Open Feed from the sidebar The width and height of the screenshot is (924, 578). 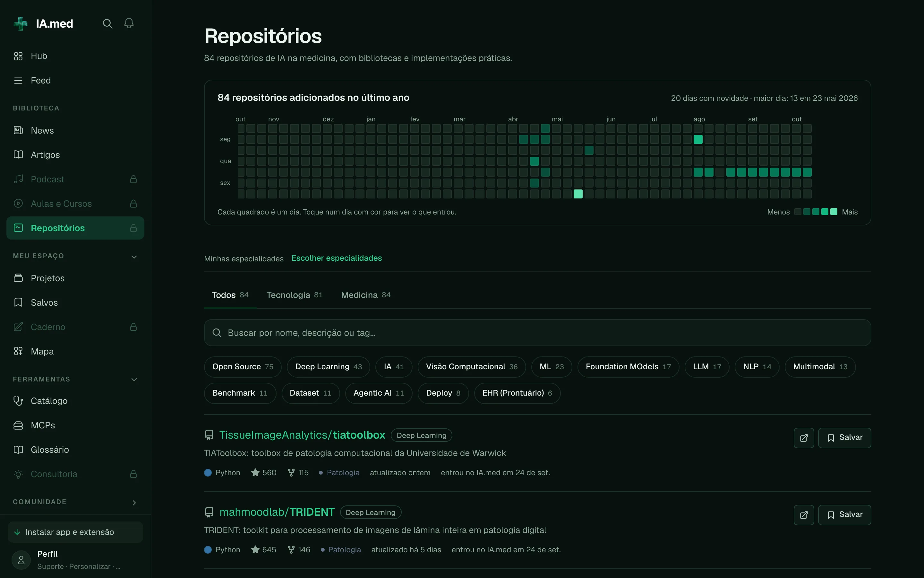[x=75, y=81]
